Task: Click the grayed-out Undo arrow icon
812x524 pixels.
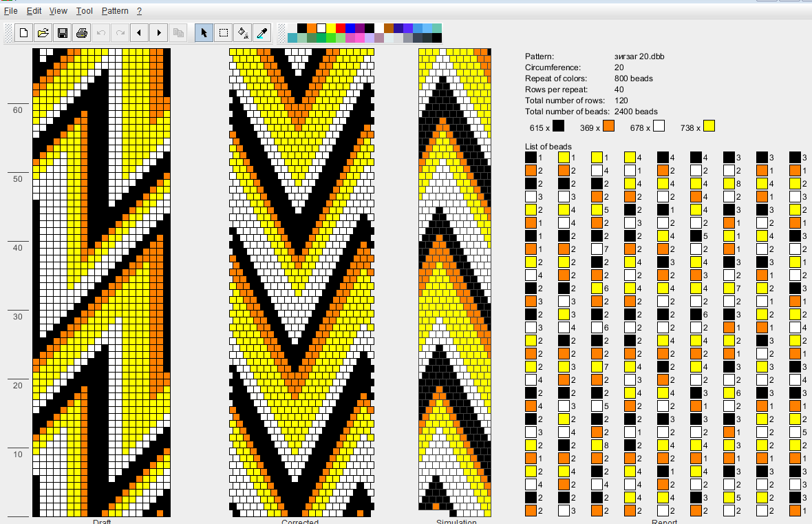Action: click(101, 33)
